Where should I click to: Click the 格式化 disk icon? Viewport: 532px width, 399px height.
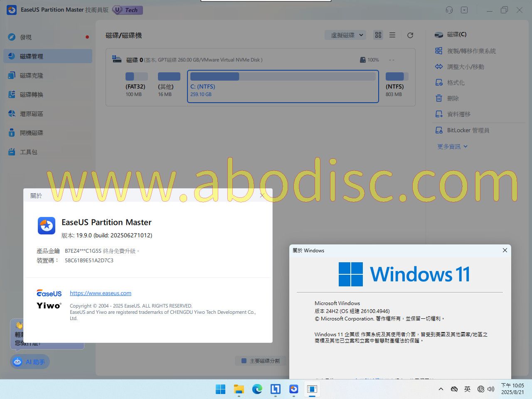(439, 83)
